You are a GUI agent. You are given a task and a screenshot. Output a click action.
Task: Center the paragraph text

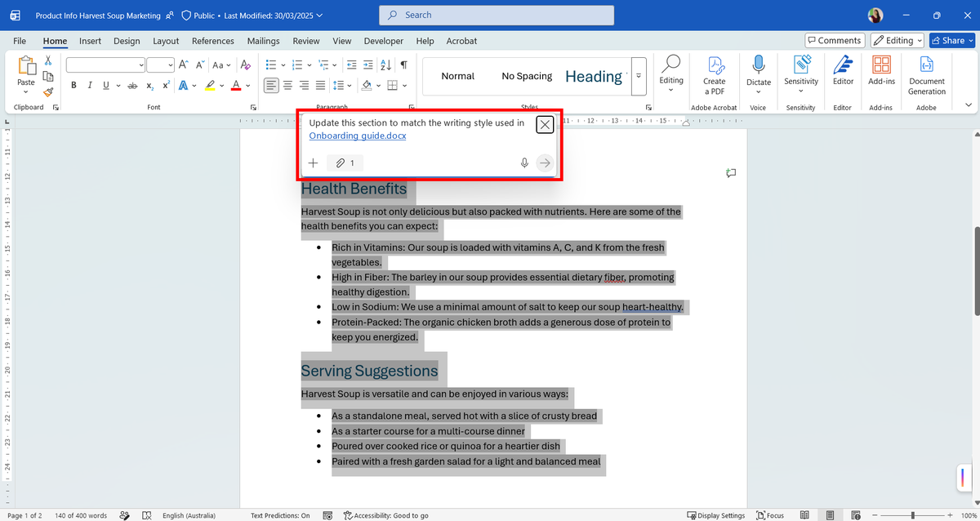(288, 85)
